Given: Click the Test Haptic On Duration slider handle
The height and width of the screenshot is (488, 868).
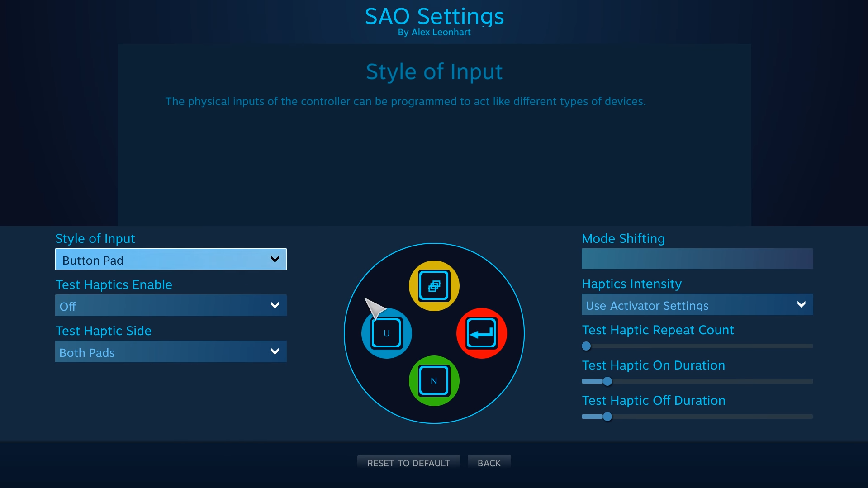Looking at the screenshot, I should (x=607, y=381).
